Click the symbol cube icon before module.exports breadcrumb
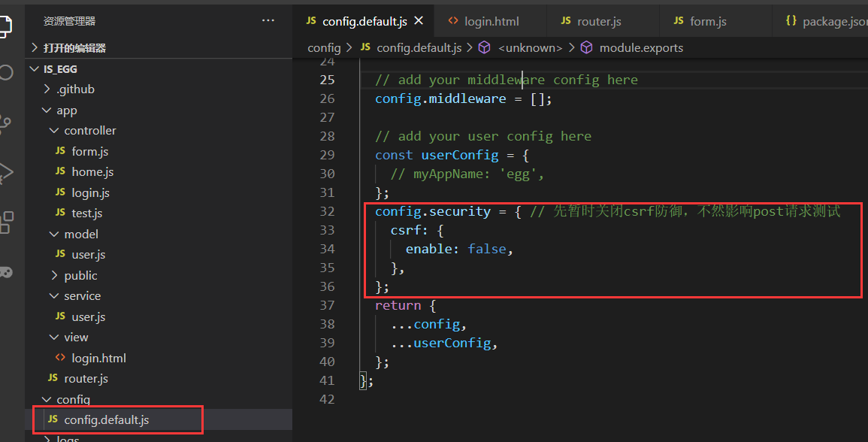 587,47
